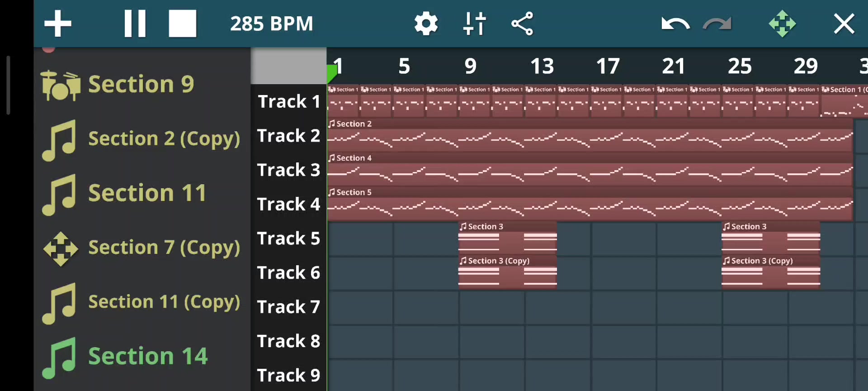Screen dimensions: 868x391
Task: Open the mixer sliders icon
Action: pyautogui.click(x=475, y=24)
